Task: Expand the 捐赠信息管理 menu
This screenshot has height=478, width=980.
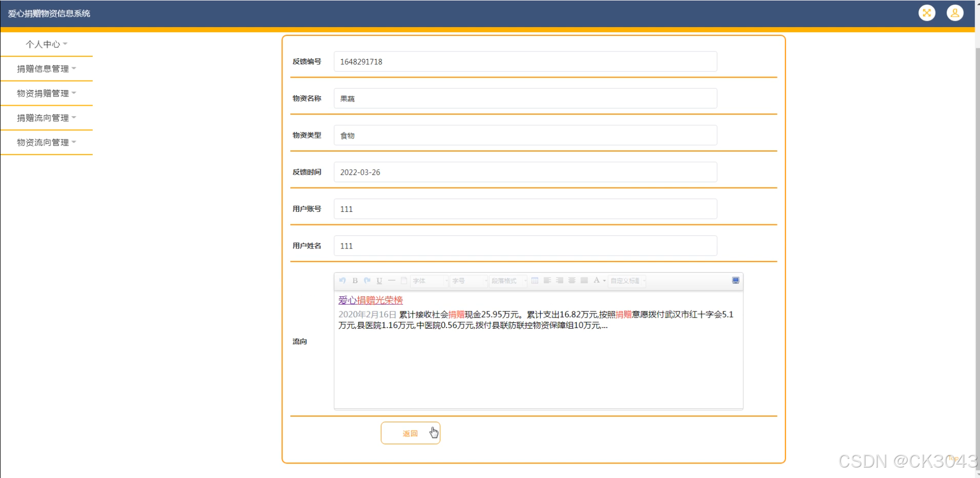Action: point(46,69)
